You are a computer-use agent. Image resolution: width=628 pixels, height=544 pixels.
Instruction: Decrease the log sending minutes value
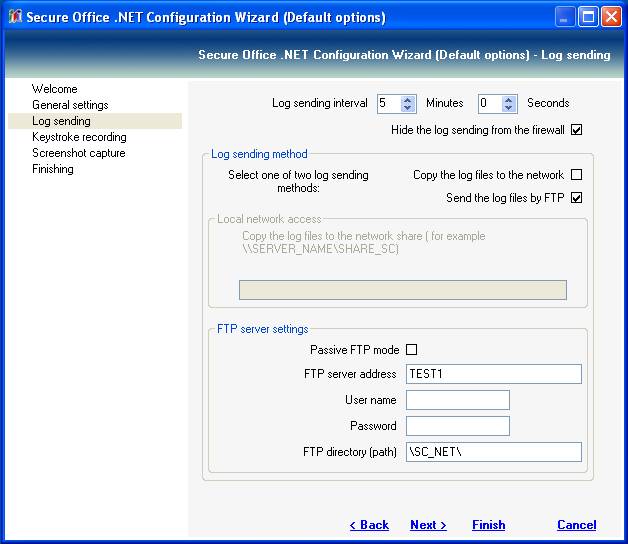(x=408, y=108)
